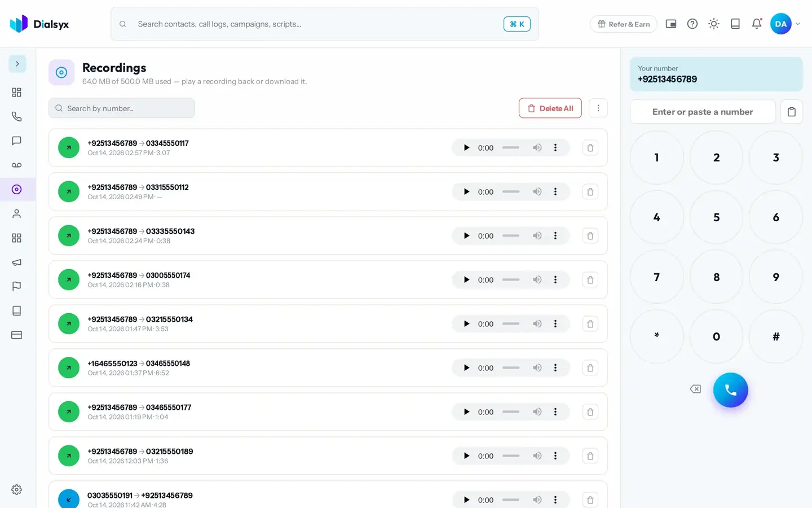The image size is (812, 508).
Task: Open the contacts person sidebar icon
Action: click(x=17, y=213)
